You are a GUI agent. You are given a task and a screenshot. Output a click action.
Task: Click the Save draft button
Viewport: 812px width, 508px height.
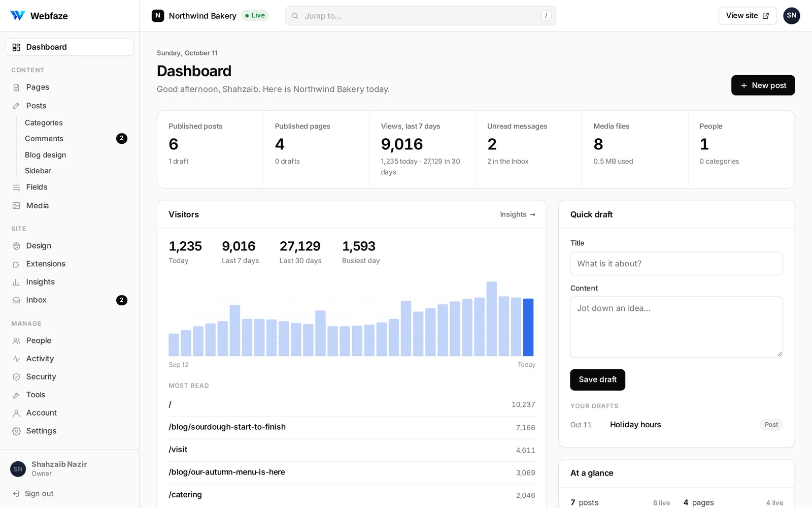pos(597,380)
